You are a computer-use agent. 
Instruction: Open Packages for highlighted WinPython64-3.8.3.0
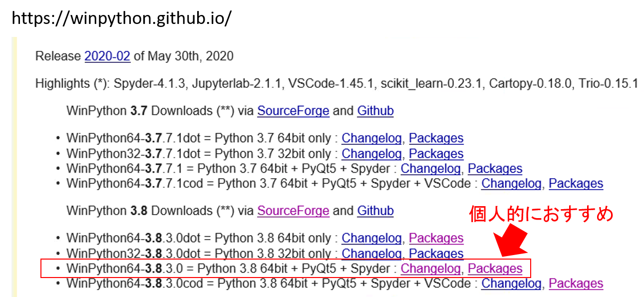point(495,269)
